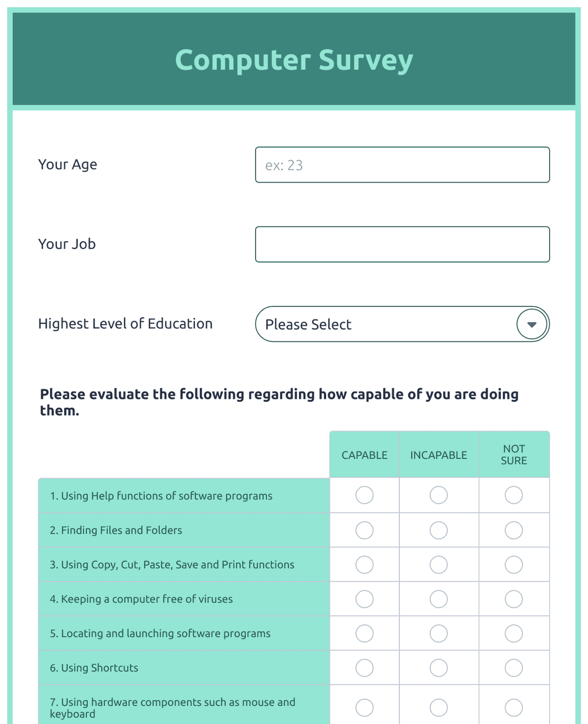Click the Your Job input field

402,244
